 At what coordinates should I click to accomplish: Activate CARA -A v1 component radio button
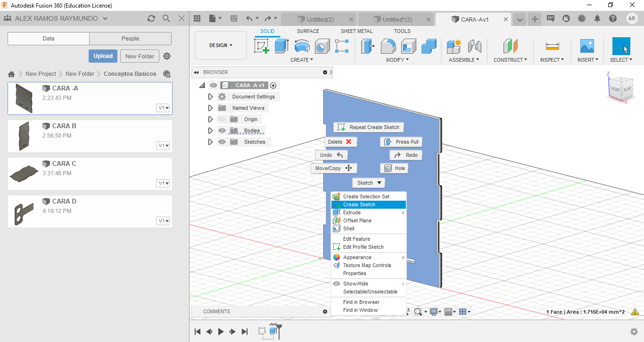(x=273, y=85)
